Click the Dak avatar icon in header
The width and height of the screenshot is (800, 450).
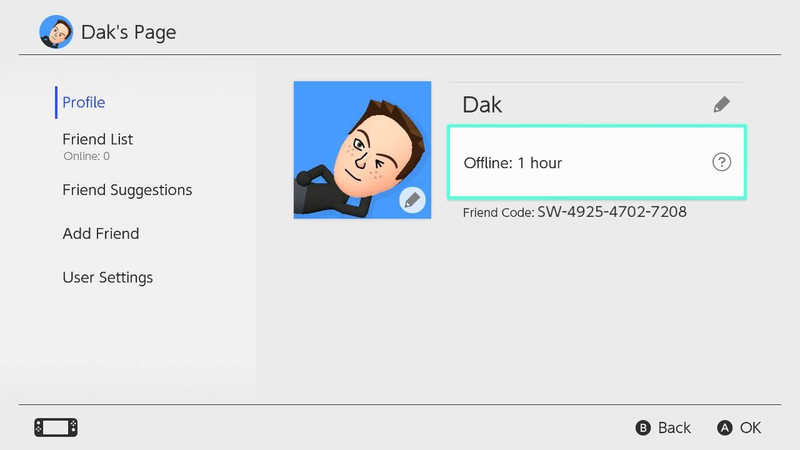(x=56, y=32)
